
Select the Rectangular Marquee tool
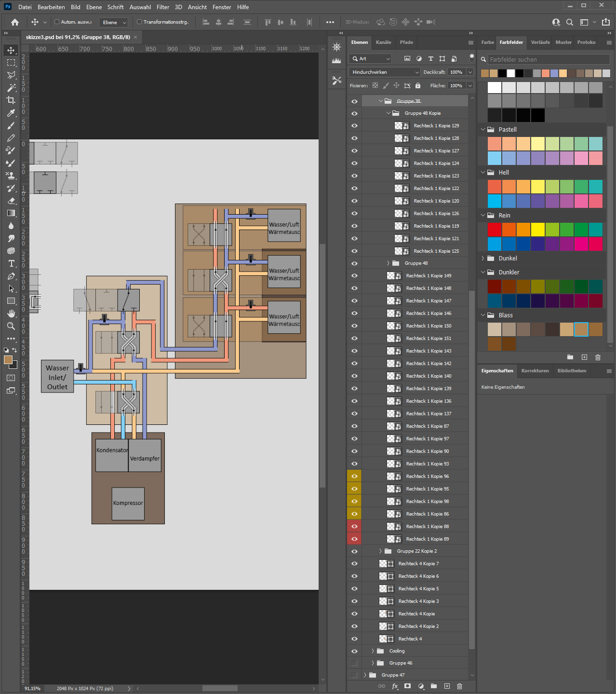coord(11,63)
